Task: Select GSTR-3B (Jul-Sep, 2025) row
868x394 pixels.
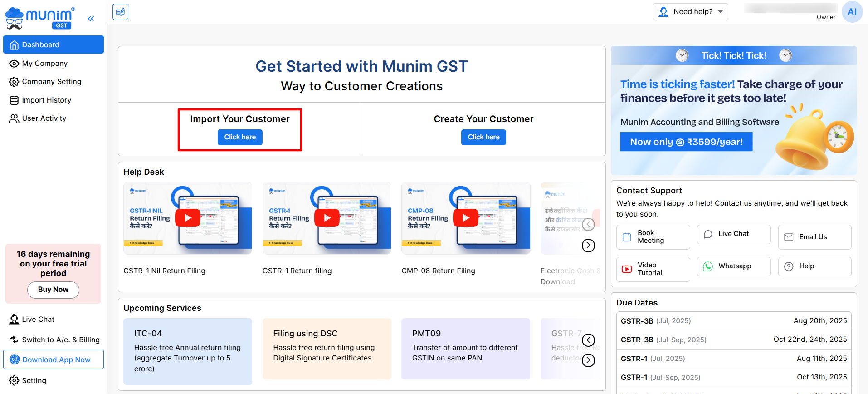Action: pyautogui.click(x=734, y=340)
